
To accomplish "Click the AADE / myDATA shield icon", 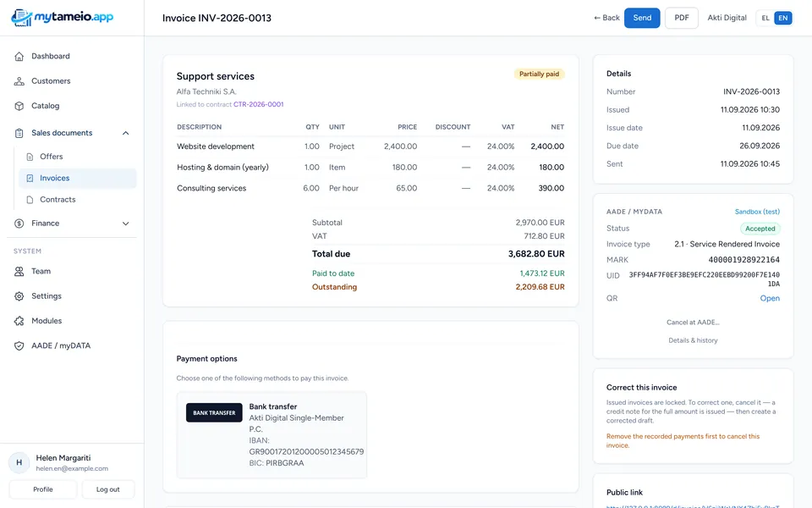I will click(x=19, y=345).
